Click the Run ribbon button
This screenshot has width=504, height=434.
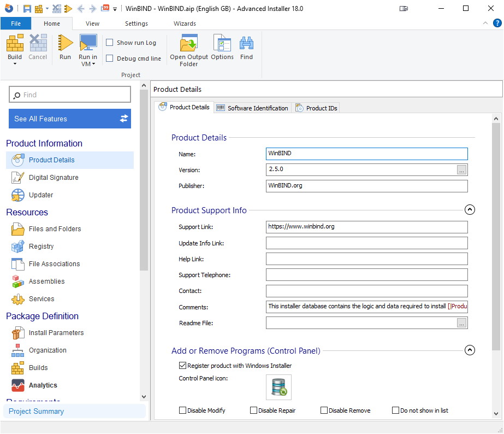point(65,47)
